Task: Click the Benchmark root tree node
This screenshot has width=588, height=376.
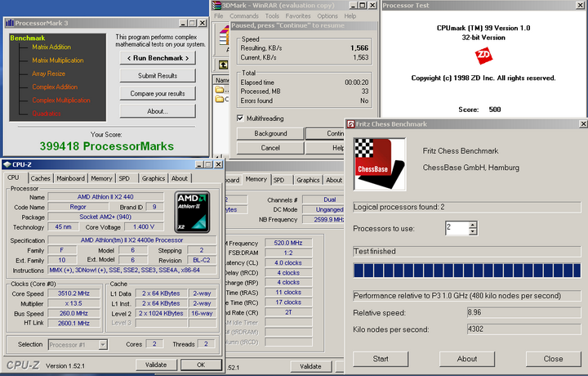Action: (28, 38)
